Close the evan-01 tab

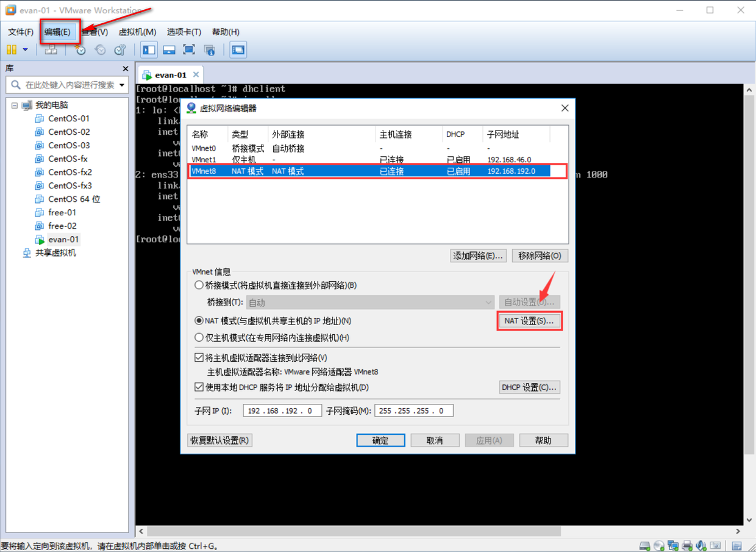tap(196, 74)
